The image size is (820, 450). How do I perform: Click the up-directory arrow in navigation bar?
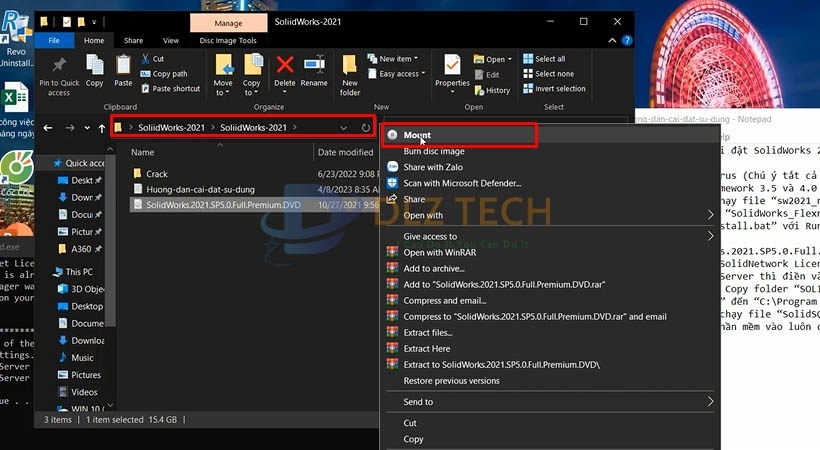[x=102, y=128]
